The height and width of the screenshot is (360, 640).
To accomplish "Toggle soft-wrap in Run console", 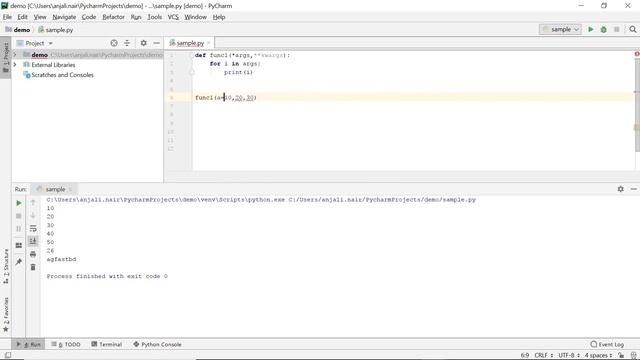I will point(33,229).
